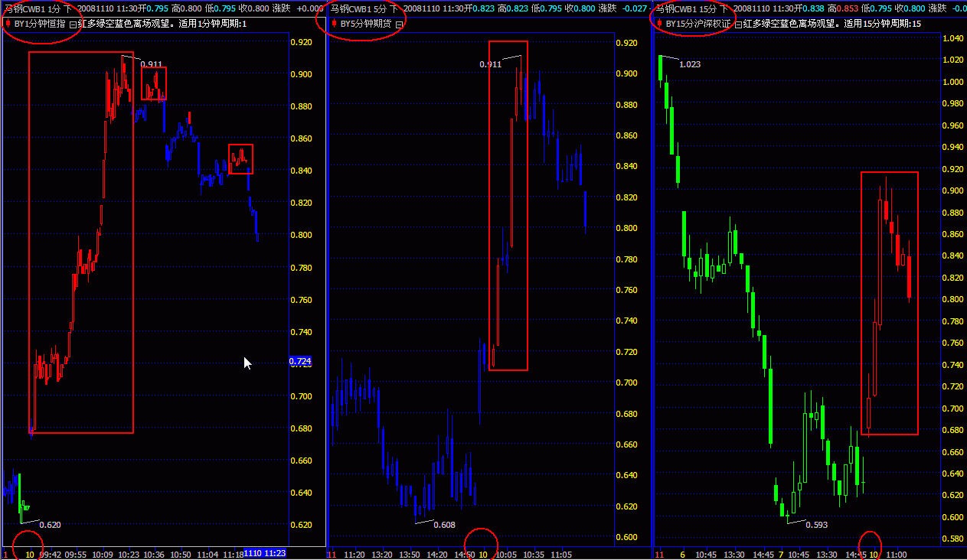Click the change value +0.000
The width and height of the screenshot is (967, 560).
pos(309,8)
